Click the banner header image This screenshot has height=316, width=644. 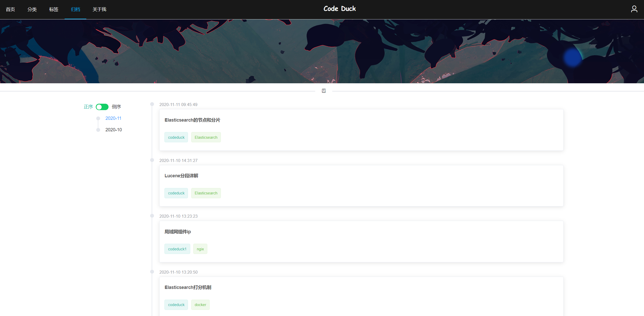point(322,51)
